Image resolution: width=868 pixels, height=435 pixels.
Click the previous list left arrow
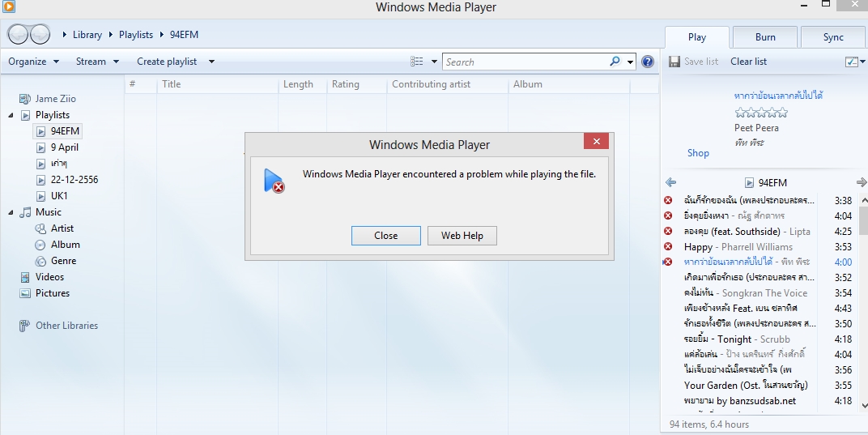[670, 182]
